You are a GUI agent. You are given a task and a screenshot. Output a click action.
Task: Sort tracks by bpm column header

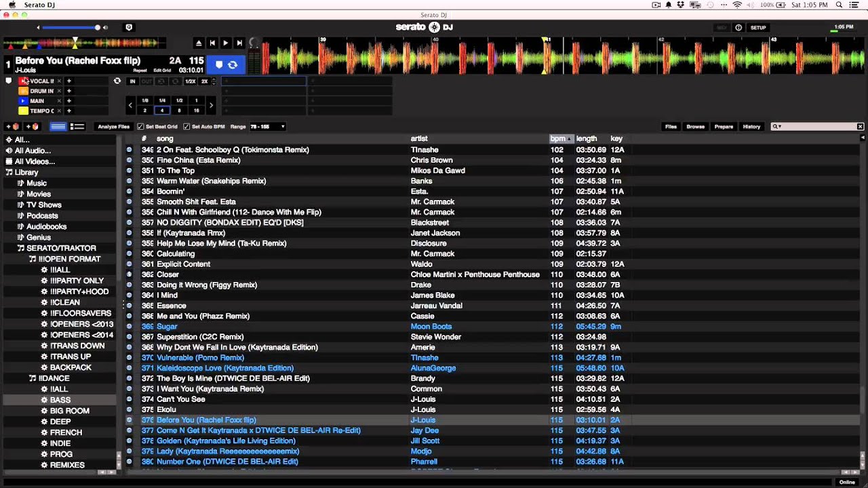(x=561, y=138)
